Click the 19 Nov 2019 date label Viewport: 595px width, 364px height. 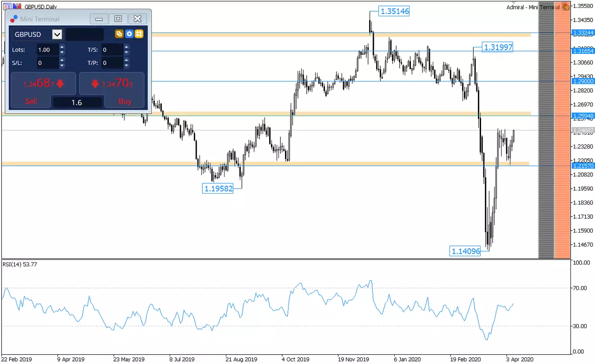pos(354,359)
